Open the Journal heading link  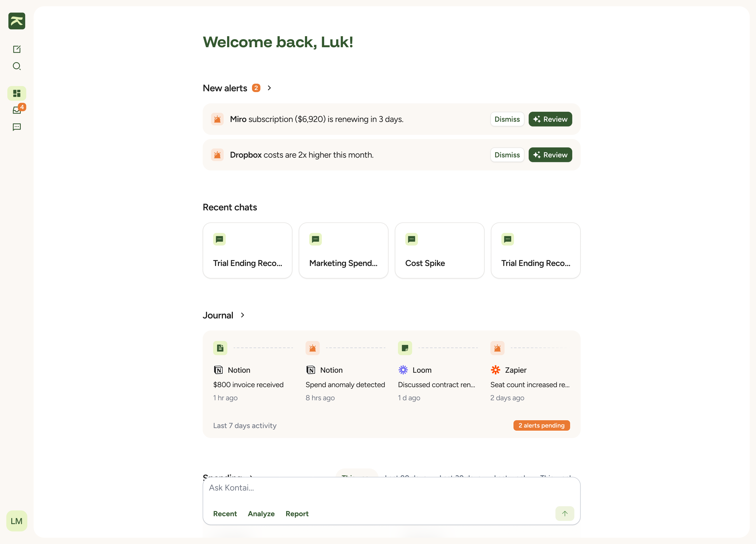tap(218, 316)
